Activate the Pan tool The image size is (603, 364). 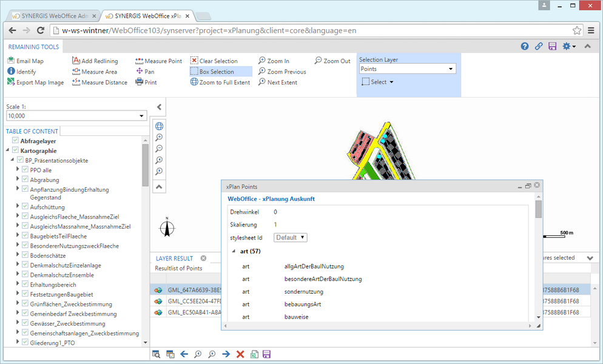pos(144,71)
